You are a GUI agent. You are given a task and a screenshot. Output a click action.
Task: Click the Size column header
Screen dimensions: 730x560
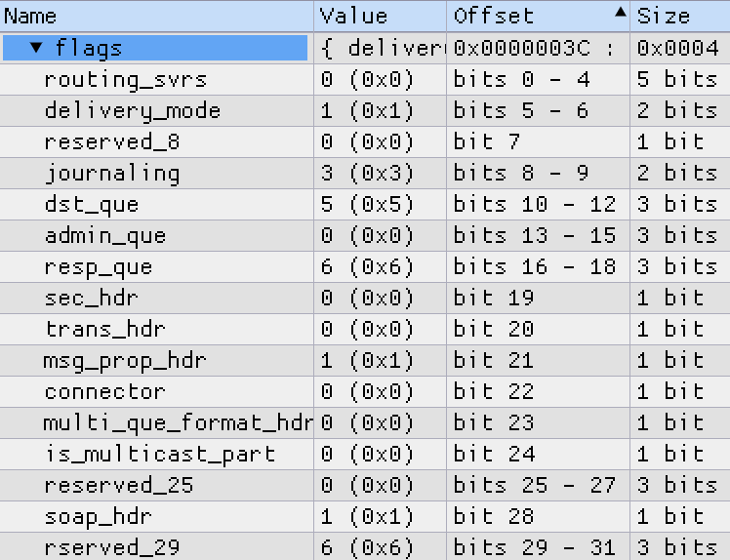click(680, 16)
